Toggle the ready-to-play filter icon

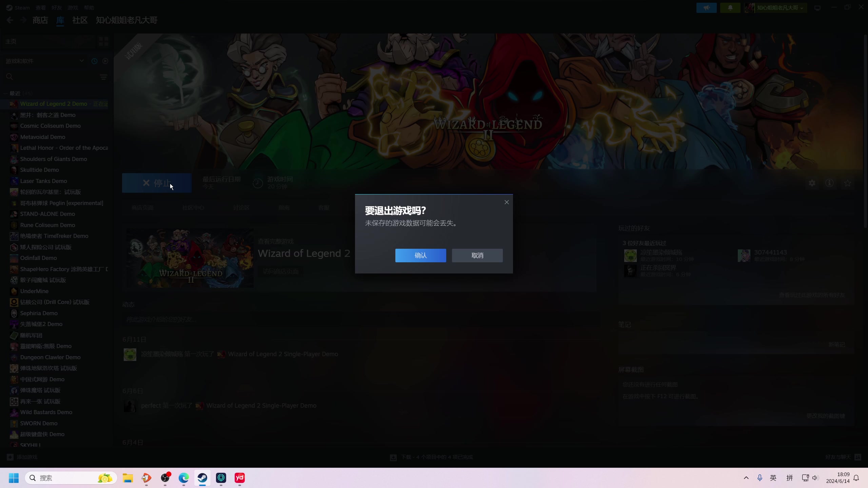[105, 61]
